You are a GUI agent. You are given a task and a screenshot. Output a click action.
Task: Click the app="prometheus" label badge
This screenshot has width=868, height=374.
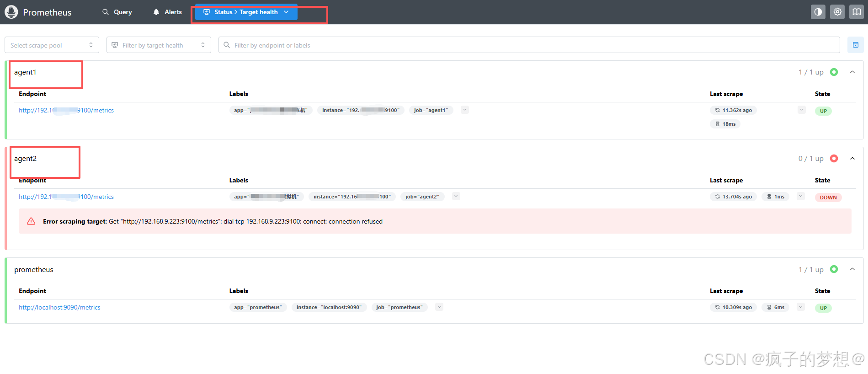pos(258,307)
